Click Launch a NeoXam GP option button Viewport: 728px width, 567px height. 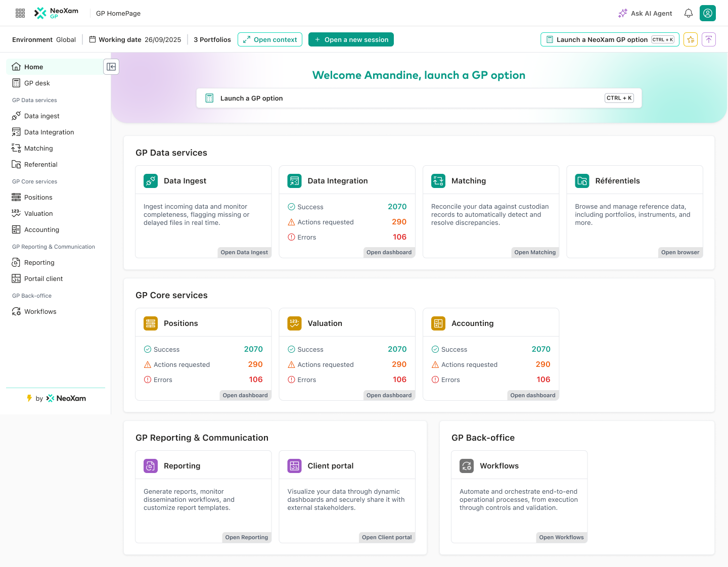[x=610, y=39]
